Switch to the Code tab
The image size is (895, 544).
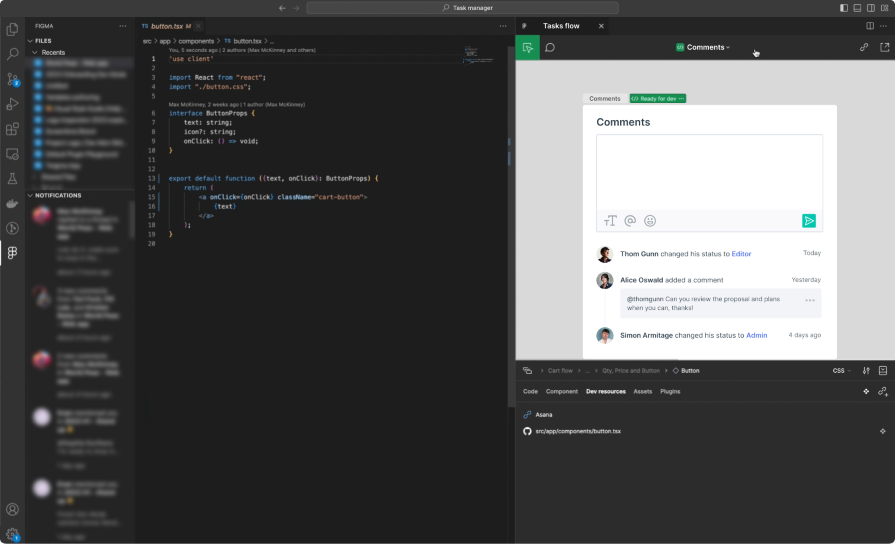[530, 391]
